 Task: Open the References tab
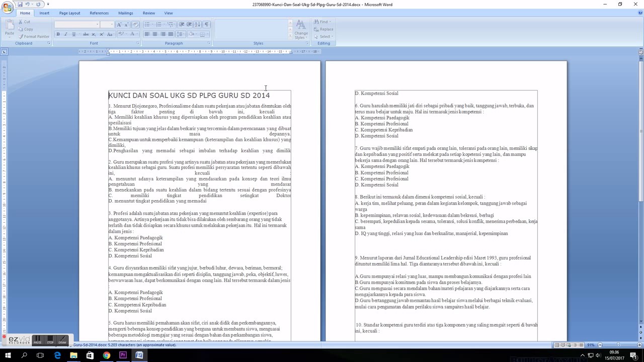[99, 13]
